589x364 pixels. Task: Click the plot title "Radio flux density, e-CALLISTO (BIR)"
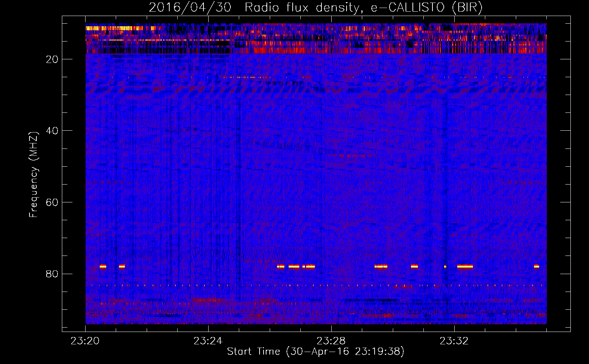[363, 8]
